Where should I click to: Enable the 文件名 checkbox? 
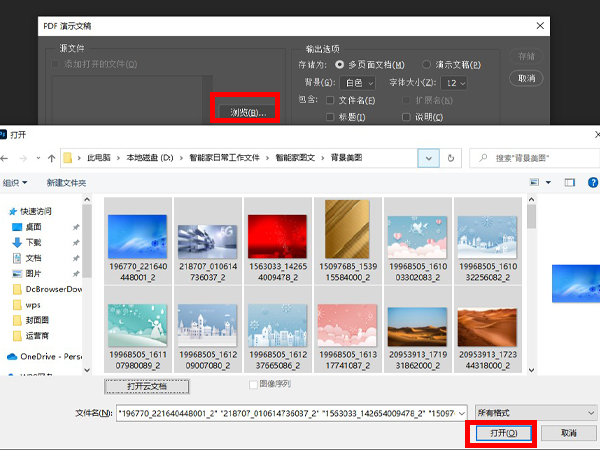click(330, 100)
